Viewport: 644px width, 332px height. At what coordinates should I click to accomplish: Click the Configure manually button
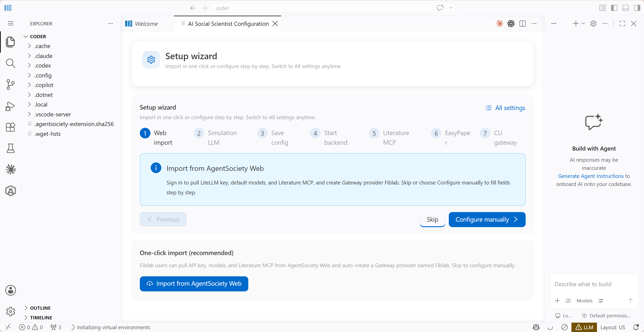click(x=487, y=219)
